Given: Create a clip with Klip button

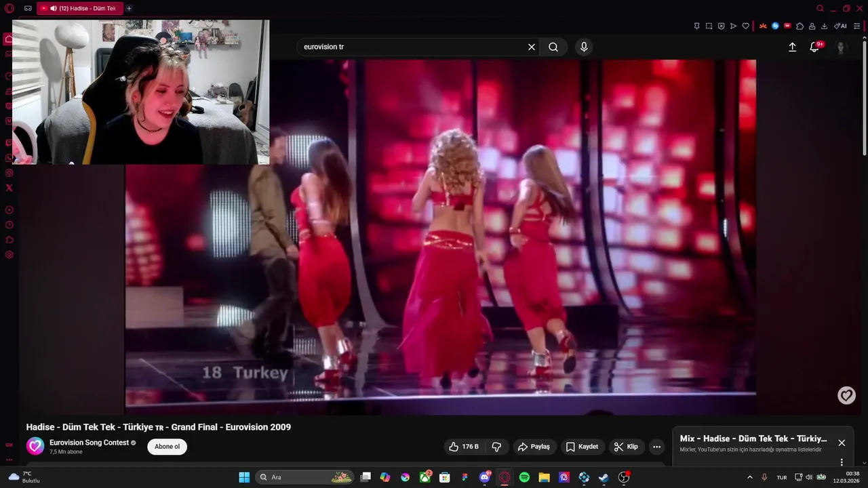Looking at the screenshot, I should click(x=626, y=447).
